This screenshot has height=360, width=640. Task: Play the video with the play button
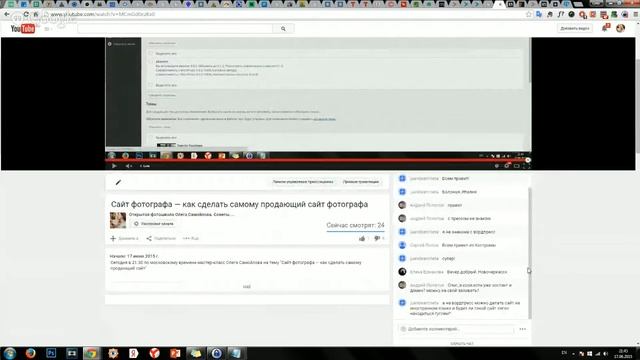pos(114,166)
